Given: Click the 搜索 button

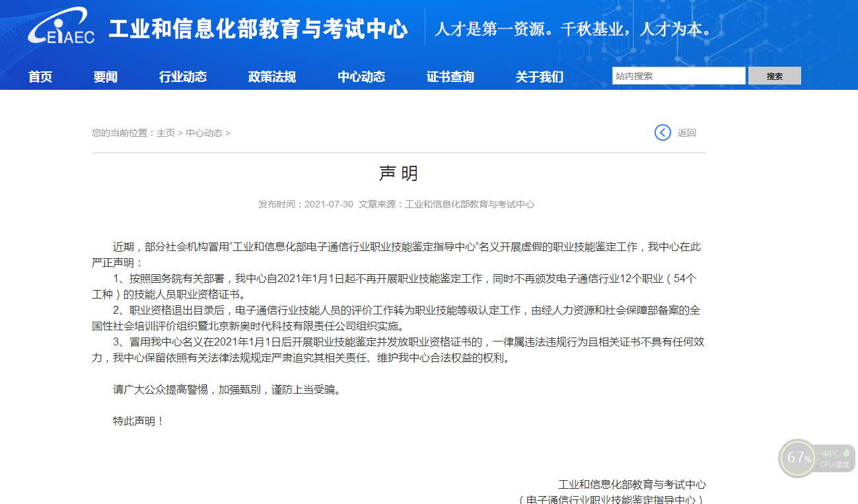Looking at the screenshot, I should coord(775,76).
